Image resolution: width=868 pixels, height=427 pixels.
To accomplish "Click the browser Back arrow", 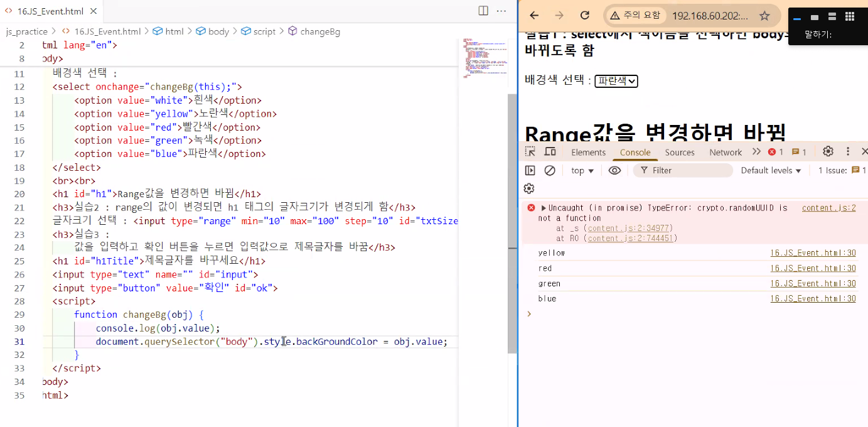I will (534, 16).
